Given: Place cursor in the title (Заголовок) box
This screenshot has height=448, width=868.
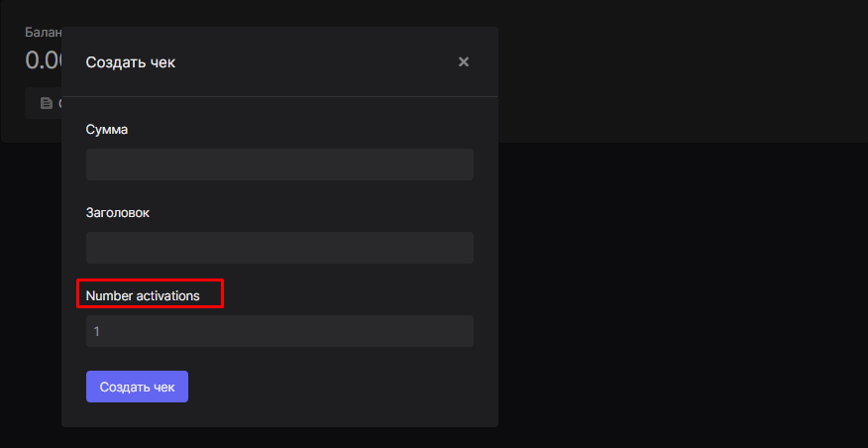Looking at the screenshot, I should 279,248.
